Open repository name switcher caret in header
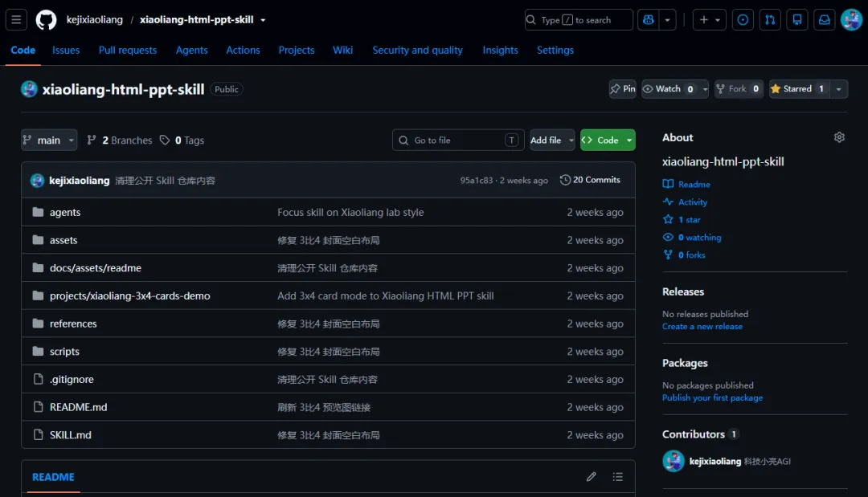The width and height of the screenshot is (868, 497). coord(263,20)
